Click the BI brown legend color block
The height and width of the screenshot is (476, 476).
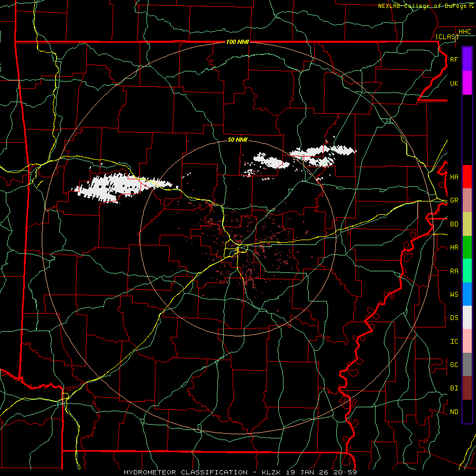coord(467,388)
